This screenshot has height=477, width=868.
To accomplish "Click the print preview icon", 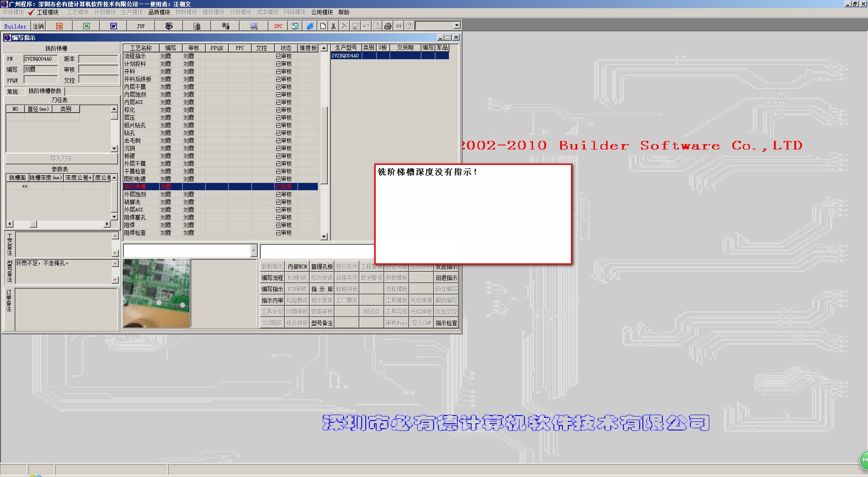I will [377, 26].
